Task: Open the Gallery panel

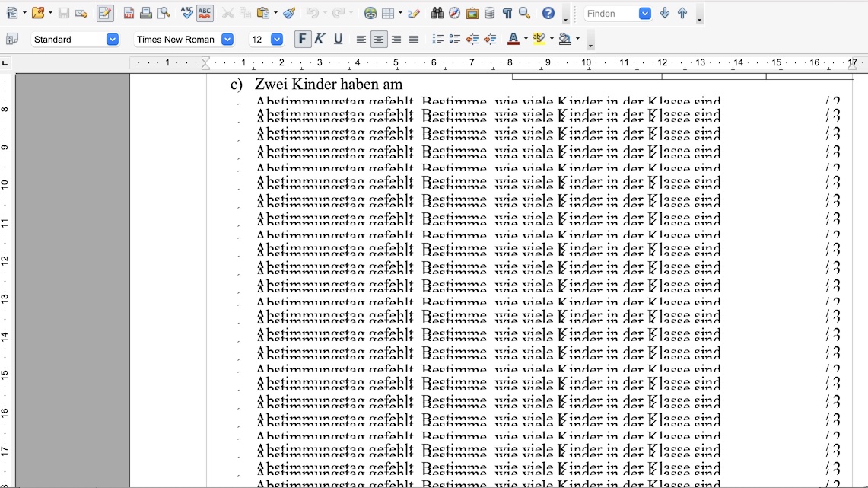Action: tap(472, 13)
